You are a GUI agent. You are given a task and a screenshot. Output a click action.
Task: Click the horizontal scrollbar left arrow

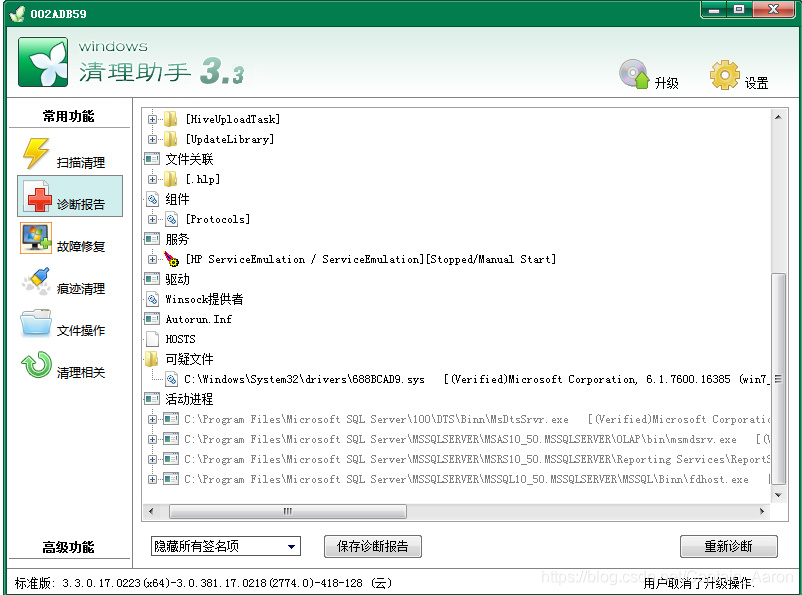pyautogui.click(x=151, y=511)
